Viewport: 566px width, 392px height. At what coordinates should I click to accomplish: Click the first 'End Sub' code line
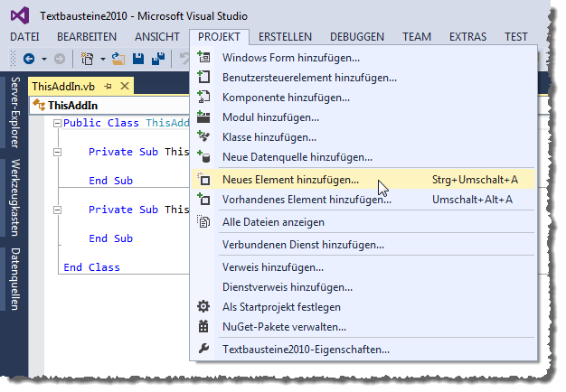tap(111, 181)
